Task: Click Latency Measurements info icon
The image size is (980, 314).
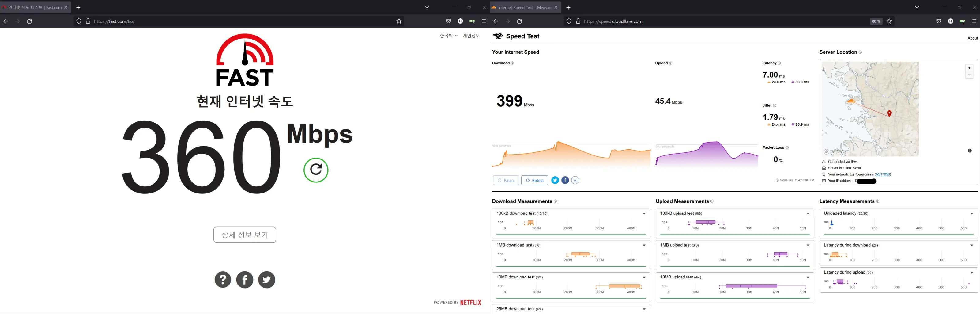Action: (x=878, y=201)
